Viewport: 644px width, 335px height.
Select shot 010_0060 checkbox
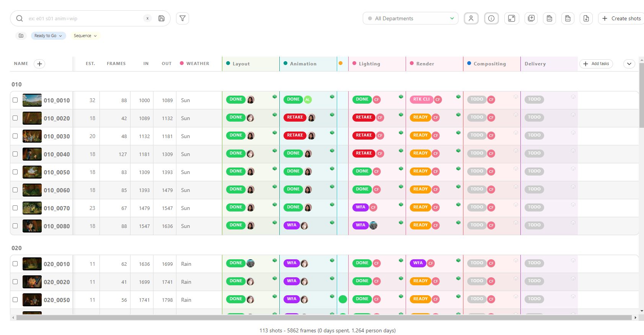pos(15,190)
